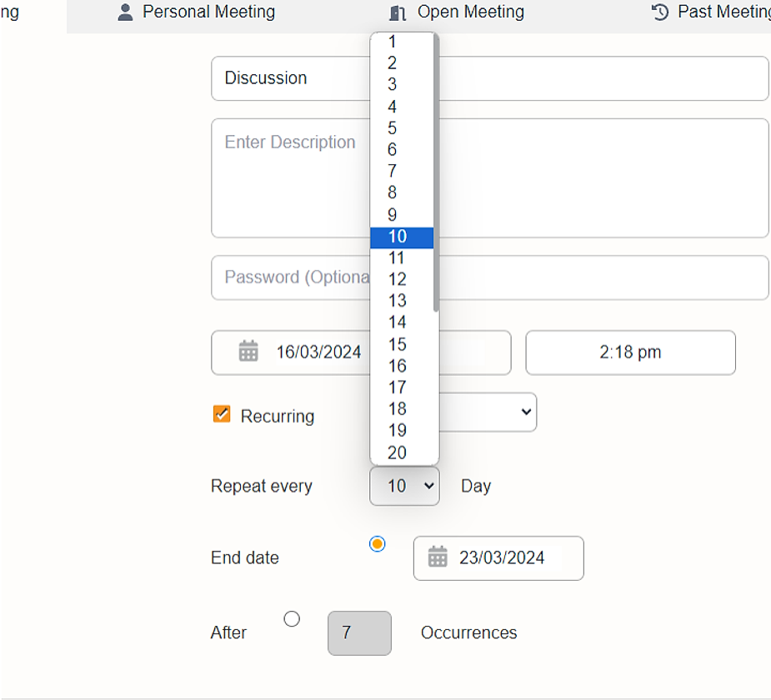Image resolution: width=771 pixels, height=700 pixels.
Task: Pick 18 in the repeat dropdown list
Action: (x=402, y=409)
